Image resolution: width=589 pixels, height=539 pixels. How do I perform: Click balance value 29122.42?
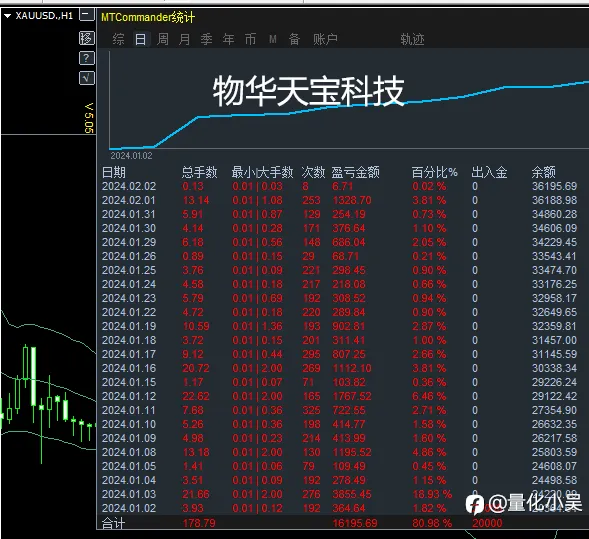click(554, 396)
